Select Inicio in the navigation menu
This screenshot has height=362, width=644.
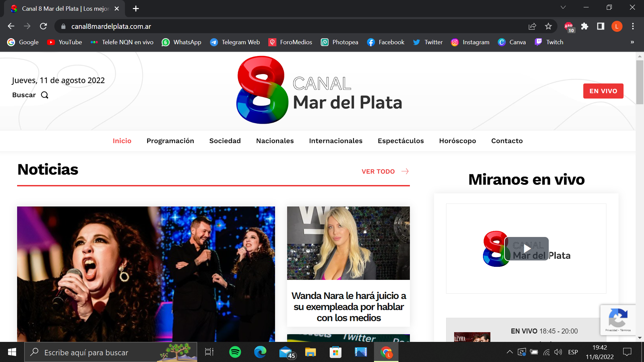tap(122, 141)
